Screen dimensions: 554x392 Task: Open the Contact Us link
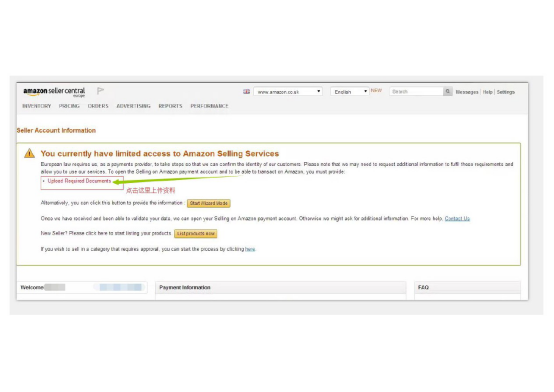[457, 218]
